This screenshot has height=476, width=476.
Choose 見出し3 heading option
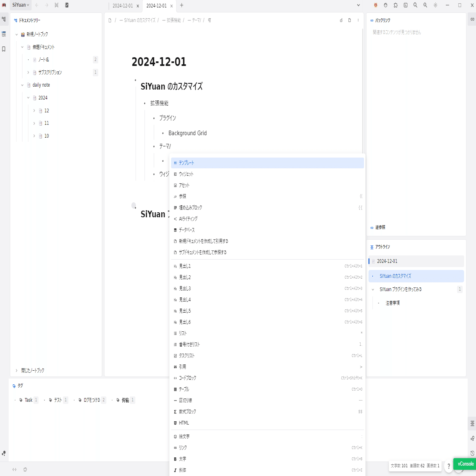pyautogui.click(x=267, y=289)
